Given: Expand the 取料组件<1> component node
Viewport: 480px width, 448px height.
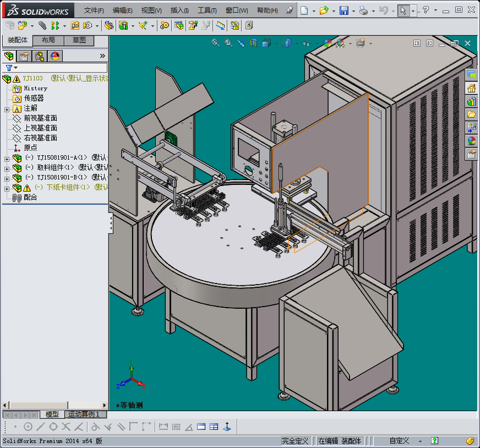Looking at the screenshot, I should 7,168.
